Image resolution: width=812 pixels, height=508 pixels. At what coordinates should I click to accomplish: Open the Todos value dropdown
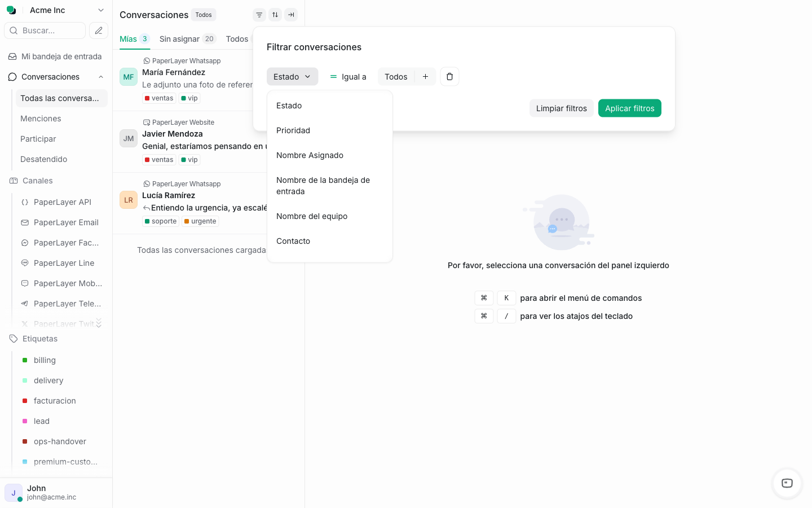tap(396, 77)
